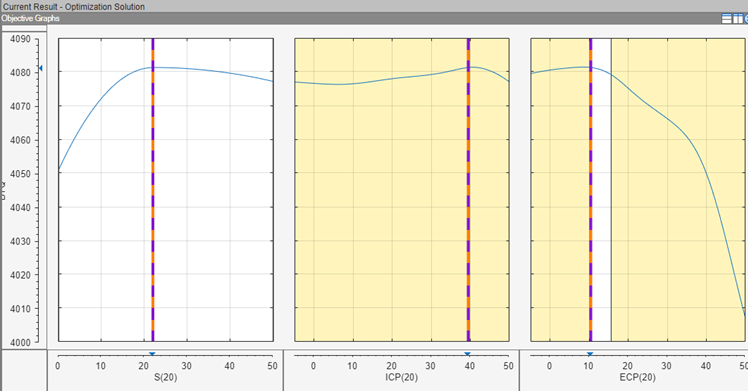Click the ICP(20) axis label
Image resolution: width=748 pixels, height=391 pixels.
pyautogui.click(x=402, y=377)
